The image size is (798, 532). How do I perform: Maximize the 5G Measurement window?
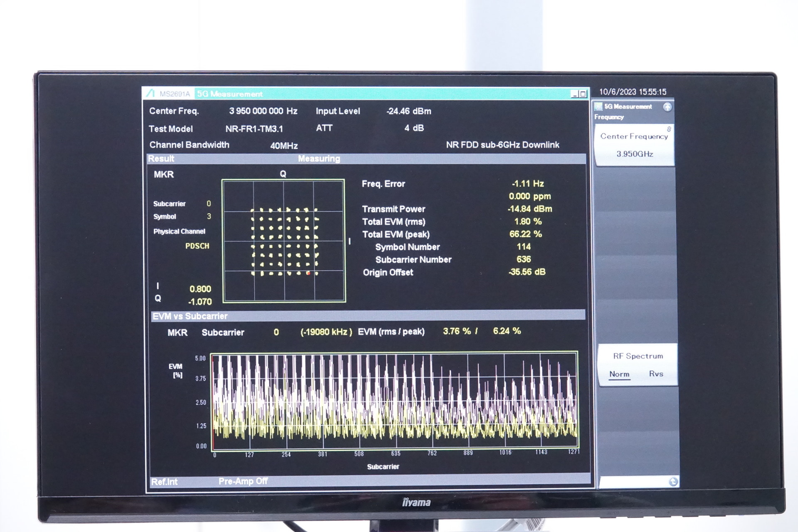coord(583,94)
